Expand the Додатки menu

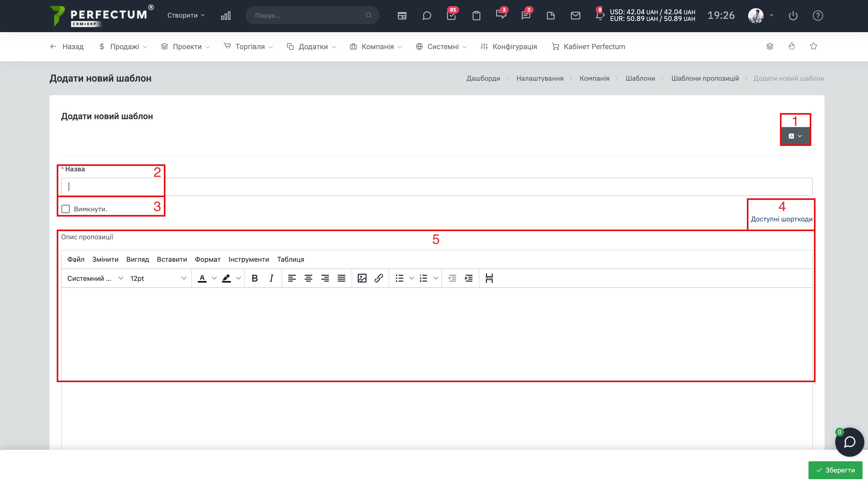coord(311,46)
